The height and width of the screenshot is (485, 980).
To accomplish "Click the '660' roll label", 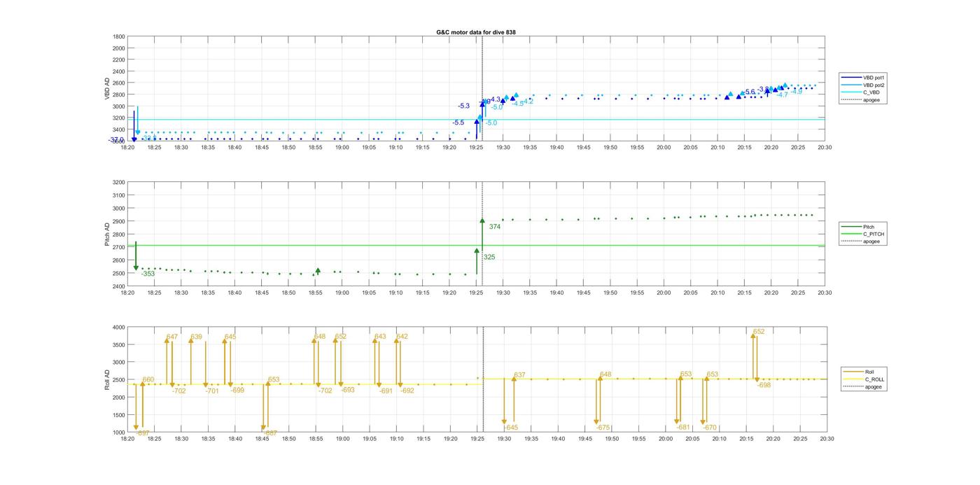I will (x=148, y=379).
